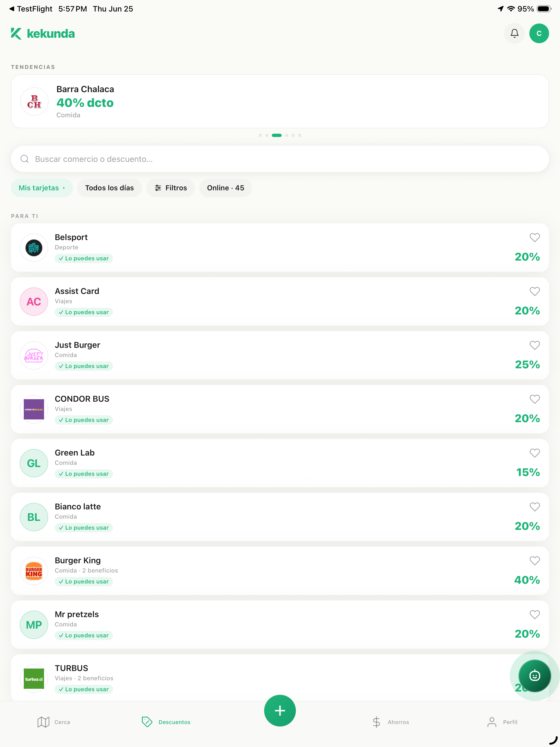Click Lo puedes usar badge on CONDOR BUS
Screen dimensions: 560x747
(x=84, y=420)
